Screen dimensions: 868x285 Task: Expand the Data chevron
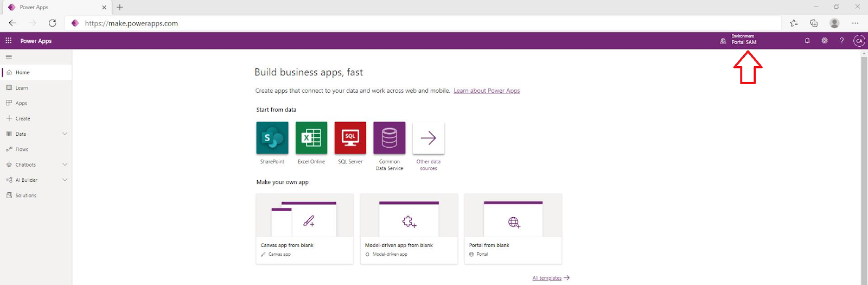click(65, 134)
